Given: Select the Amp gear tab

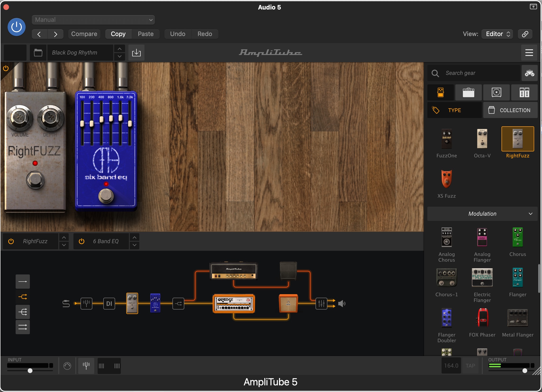Looking at the screenshot, I should click(468, 92).
